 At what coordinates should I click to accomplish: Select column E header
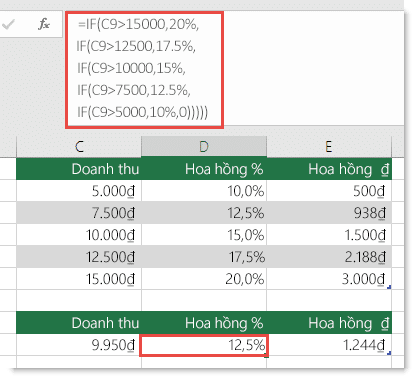tap(329, 146)
